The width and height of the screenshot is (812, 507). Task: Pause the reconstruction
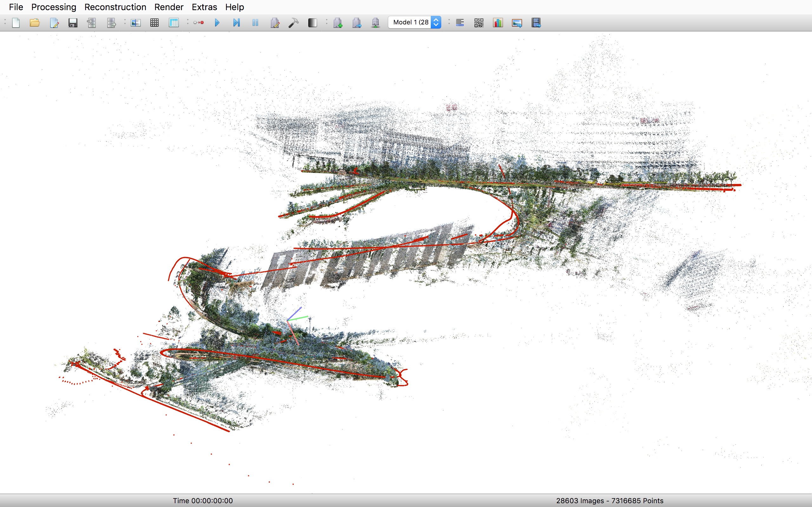click(255, 23)
